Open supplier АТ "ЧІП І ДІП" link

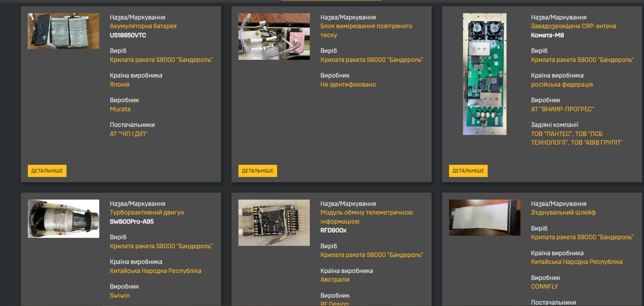tap(129, 134)
